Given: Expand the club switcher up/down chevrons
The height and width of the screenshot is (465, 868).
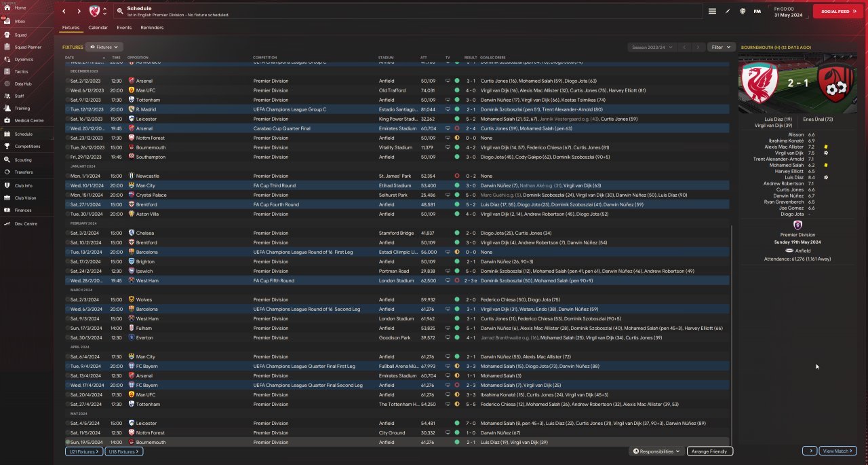Looking at the screenshot, I should pos(104,12).
